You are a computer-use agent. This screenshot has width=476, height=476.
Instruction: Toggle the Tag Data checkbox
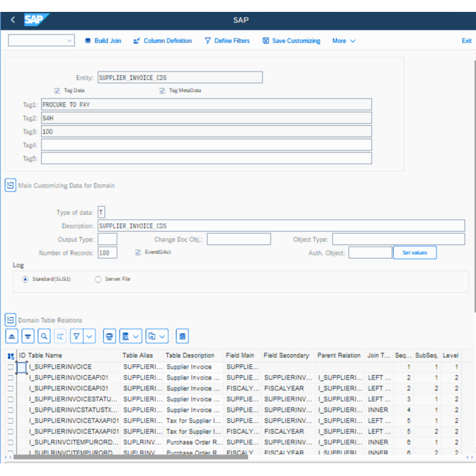click(57, 90)
